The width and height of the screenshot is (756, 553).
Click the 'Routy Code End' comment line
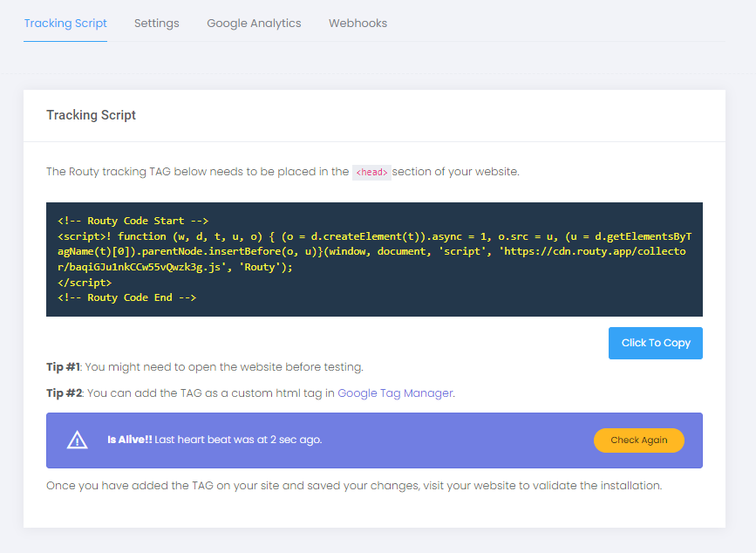pos(126,297)
